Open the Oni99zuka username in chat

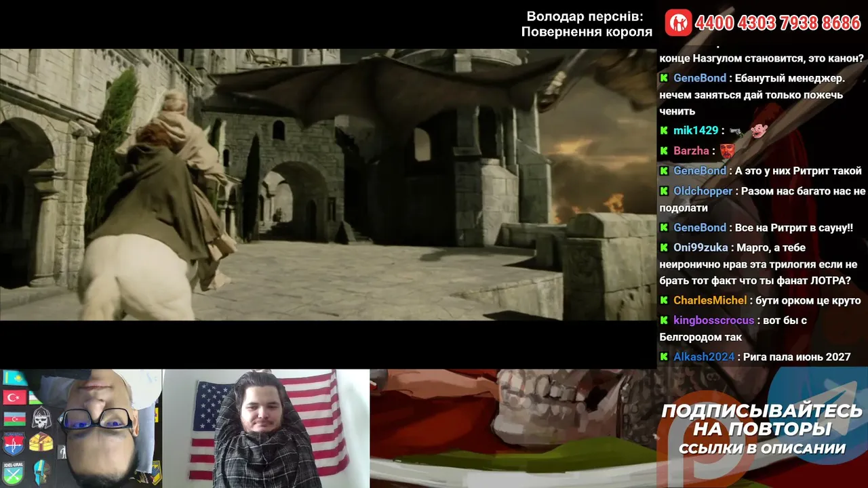(x=702, y=248)
